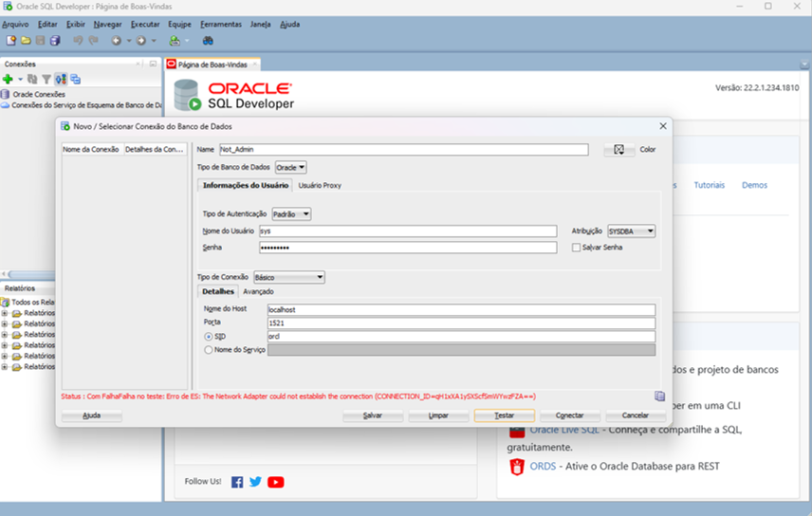Image resolution: width=812 pixels, height=516 pixels.
Task: Expand the first Relatórios folder node
Action: coord(5,313)
